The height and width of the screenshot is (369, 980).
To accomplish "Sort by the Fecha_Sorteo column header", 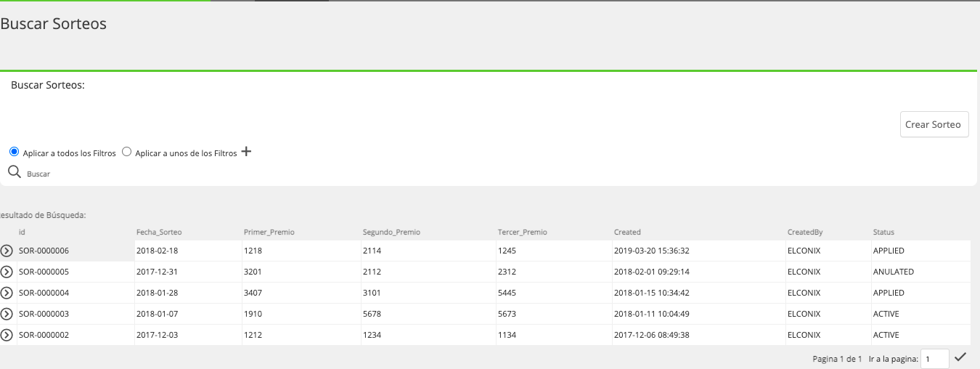I will pos(159,232).
